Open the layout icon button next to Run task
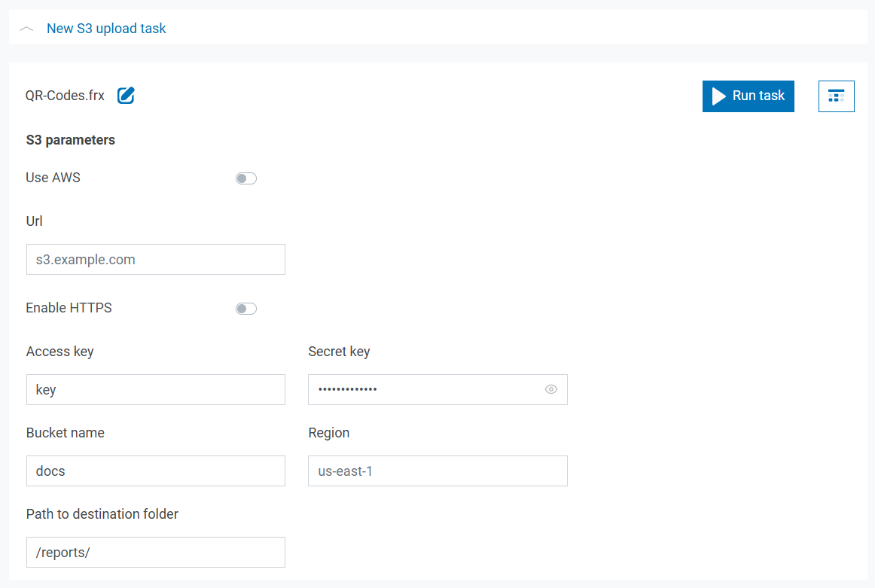This screenshot has height=588, width=875. (x=836, y=96)
